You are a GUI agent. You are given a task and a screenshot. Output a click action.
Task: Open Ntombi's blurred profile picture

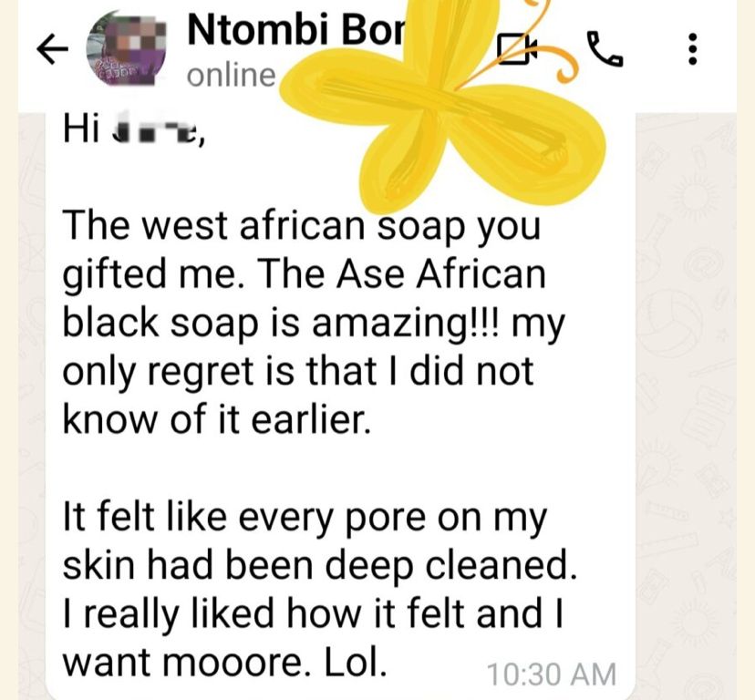tap(126, 48)
